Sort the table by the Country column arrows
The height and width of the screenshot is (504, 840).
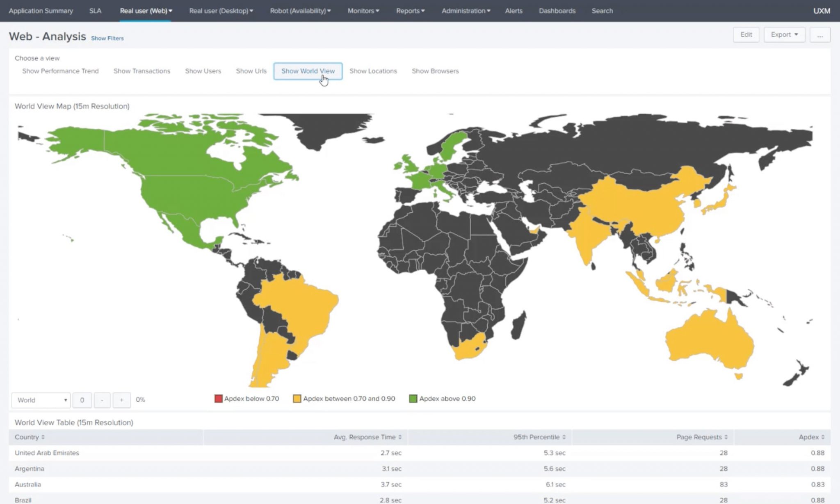point(42,437)
